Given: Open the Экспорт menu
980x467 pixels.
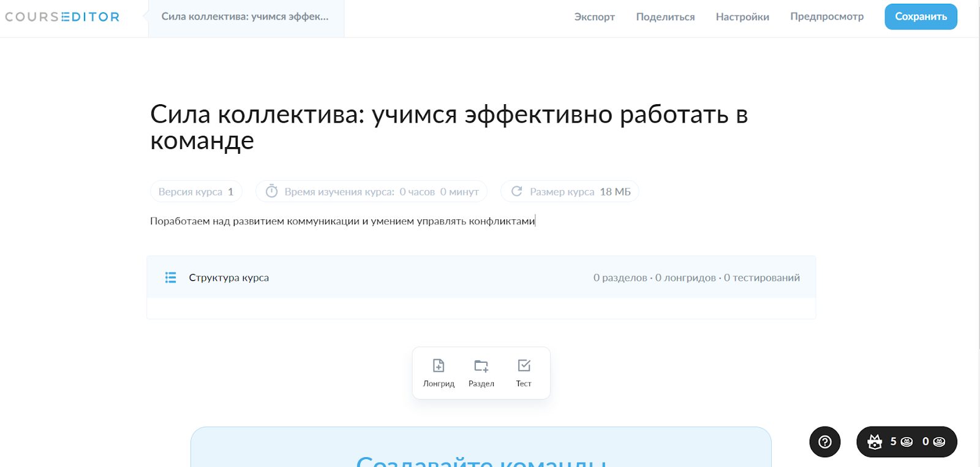Looking at the screenshot, I should [x=594, y=17].
